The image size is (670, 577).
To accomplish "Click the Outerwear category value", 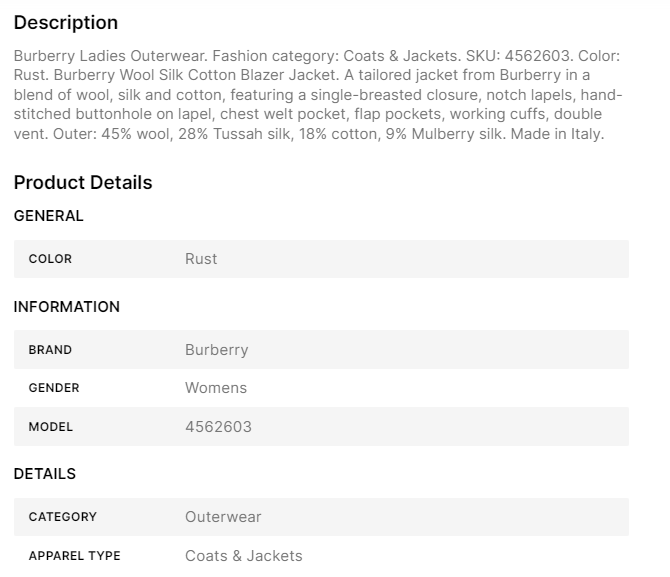I will [223, 517].
